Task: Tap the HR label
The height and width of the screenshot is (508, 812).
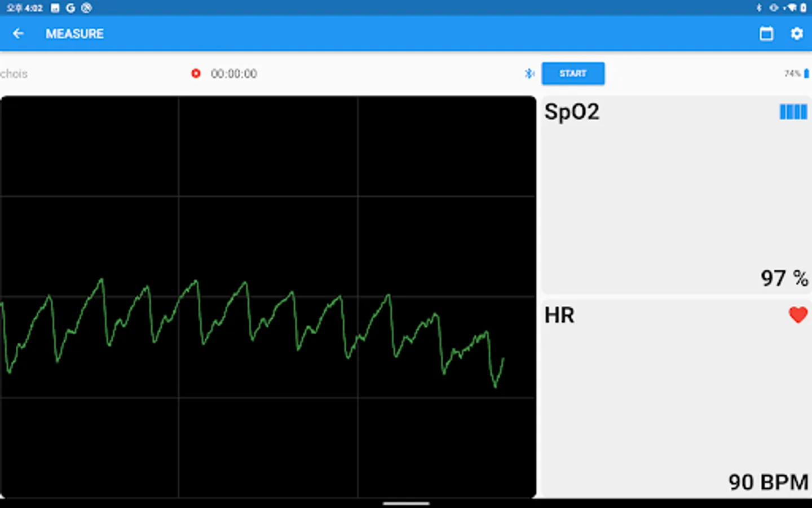Action: [559, 316]
